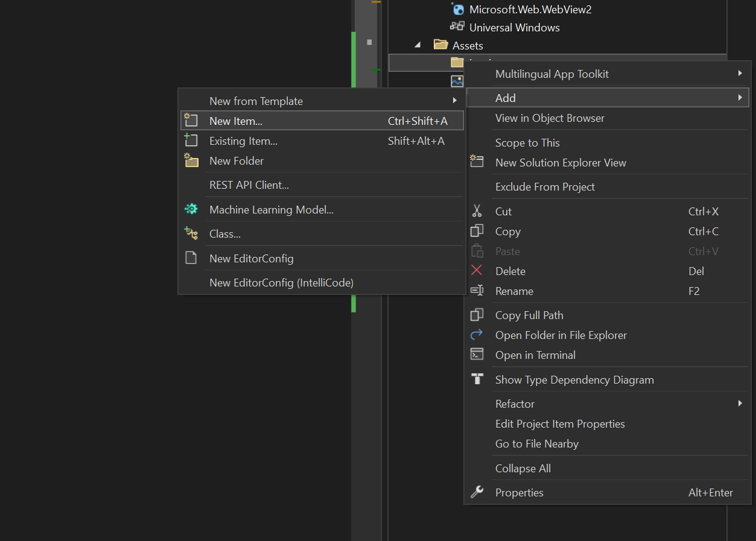The image size is (756, 541).
Task: Collapse the Assets folder tree node
Action: point(418,45)
